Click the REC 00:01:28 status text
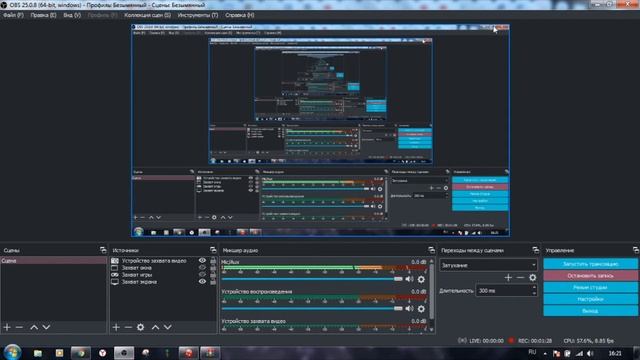 (x=535, y=340)
